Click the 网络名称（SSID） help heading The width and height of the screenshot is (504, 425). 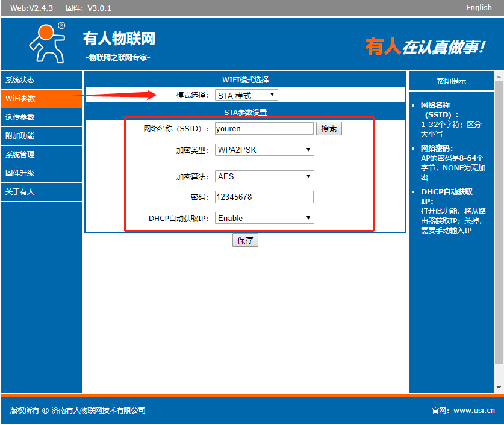point(440,110)
